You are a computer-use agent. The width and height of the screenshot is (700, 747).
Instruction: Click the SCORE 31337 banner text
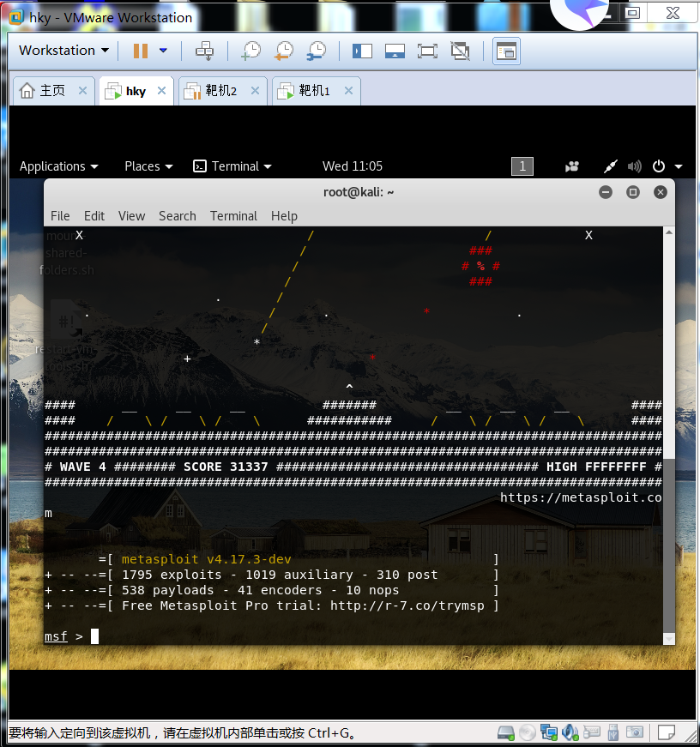[x=226, y=467]
